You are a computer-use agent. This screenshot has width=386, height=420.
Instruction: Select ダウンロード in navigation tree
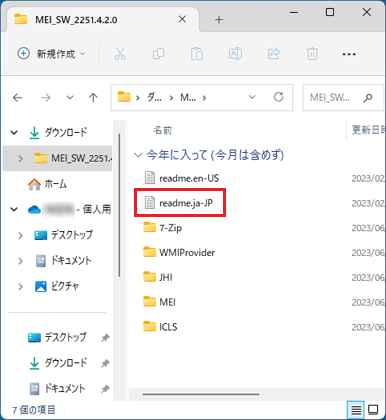[57, 133]
